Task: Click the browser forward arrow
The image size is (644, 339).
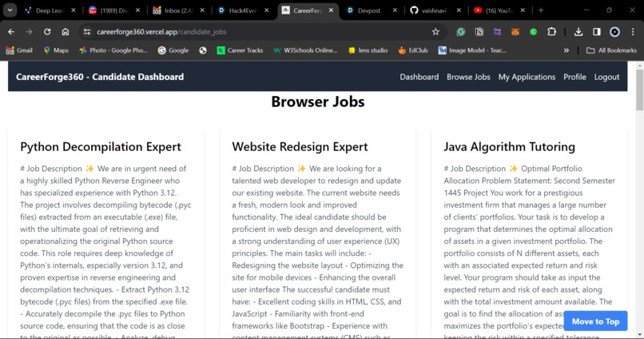Action: point(29,32)
